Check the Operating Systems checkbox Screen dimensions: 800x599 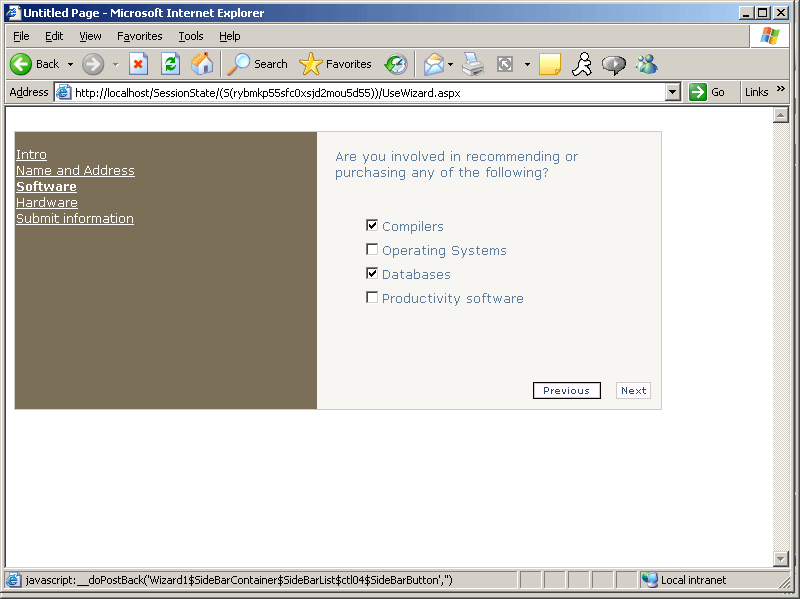(372, 250)
